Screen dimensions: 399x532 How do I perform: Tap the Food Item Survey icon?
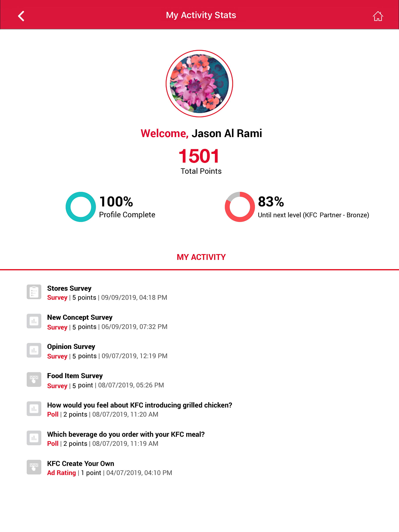(34, 380)
